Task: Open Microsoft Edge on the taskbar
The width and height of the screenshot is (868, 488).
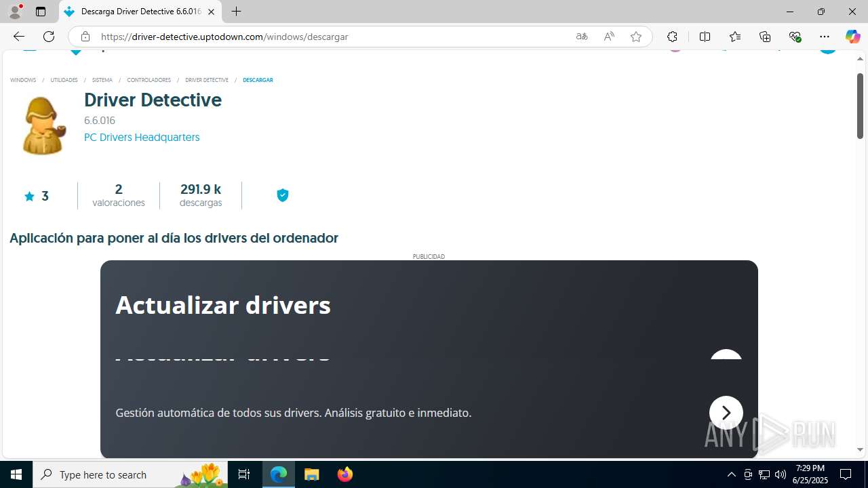Action: (x=279, y=474)
